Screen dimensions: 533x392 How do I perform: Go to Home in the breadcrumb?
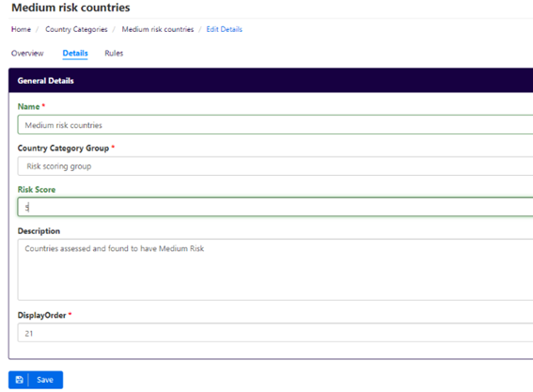coord(21,29)
